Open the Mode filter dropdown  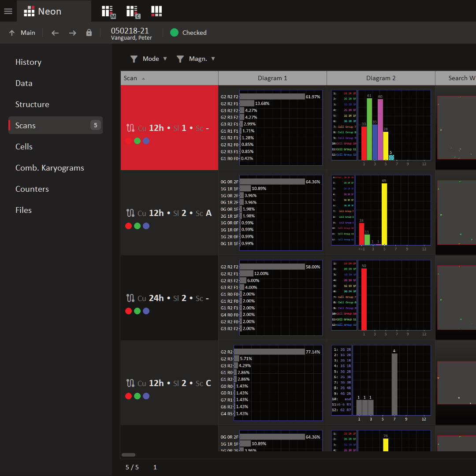(149, 59)
